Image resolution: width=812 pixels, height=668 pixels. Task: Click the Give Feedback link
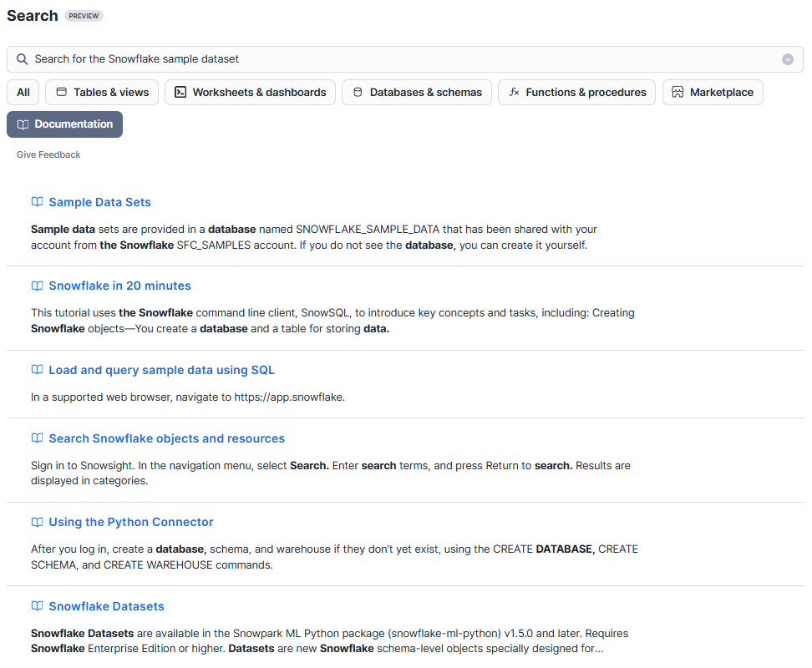click(x=48, y=154)
